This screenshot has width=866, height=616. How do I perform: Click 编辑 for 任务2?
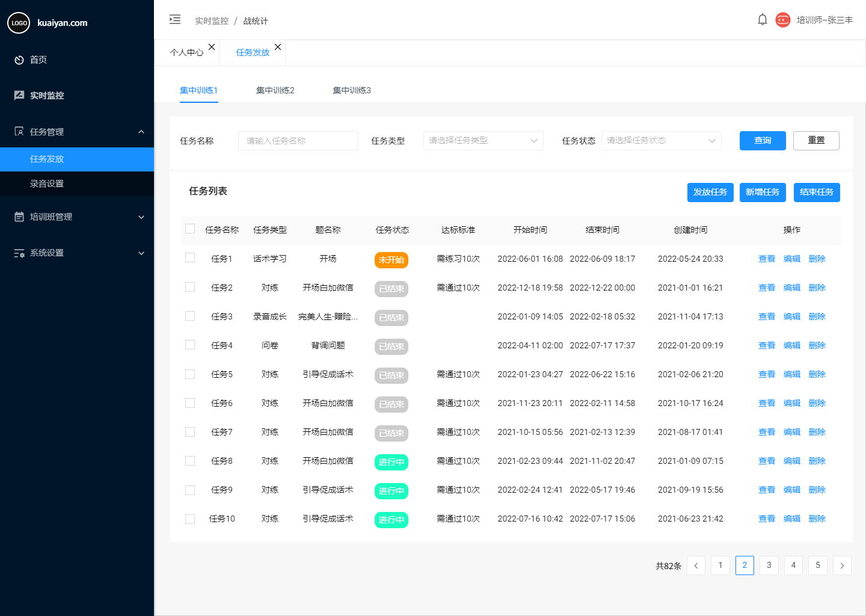point(792,288)
